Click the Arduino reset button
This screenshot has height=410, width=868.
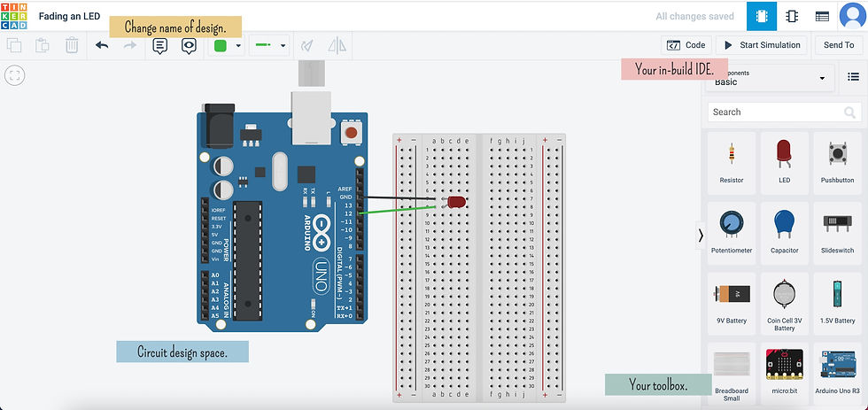click(x=351, y=133)
